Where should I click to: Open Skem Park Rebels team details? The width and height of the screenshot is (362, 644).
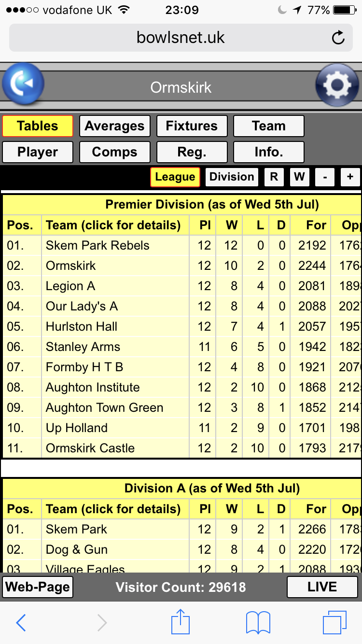pyautogui.click(x=97, y=245)
